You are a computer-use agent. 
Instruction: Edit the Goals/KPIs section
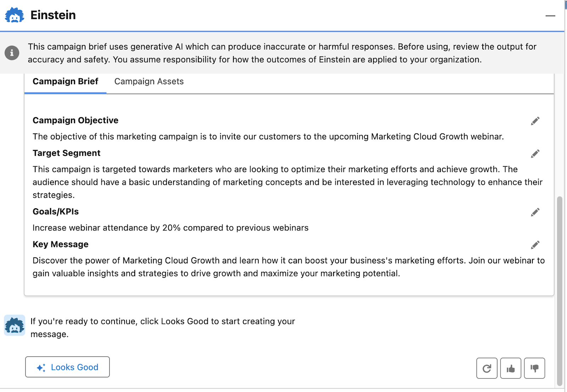click(535, 212)
